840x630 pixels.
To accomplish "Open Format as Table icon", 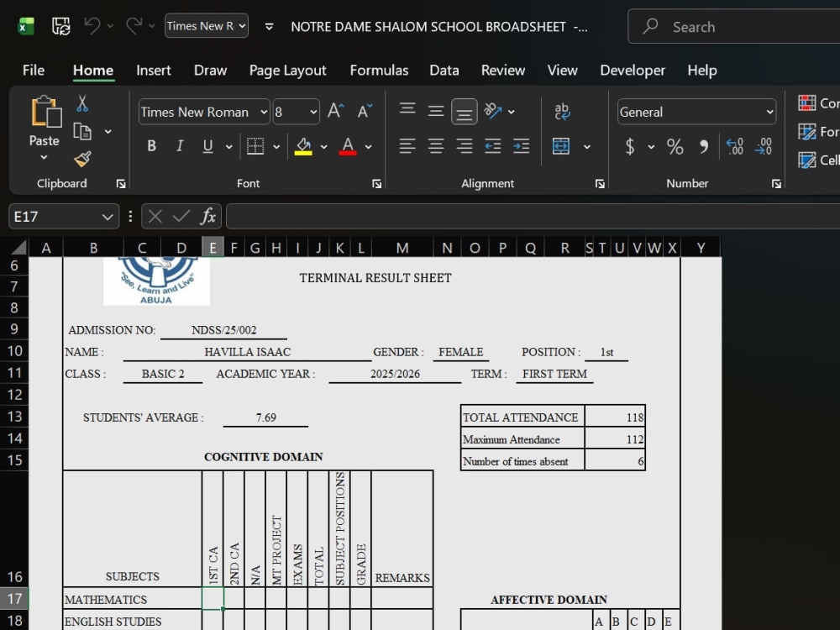I will [806, 132].
